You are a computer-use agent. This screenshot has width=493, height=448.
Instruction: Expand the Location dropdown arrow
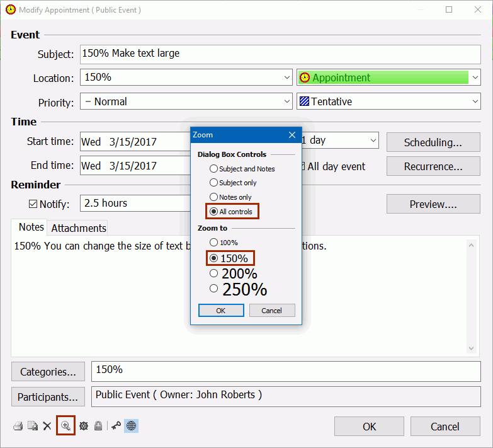coord(286,78)
